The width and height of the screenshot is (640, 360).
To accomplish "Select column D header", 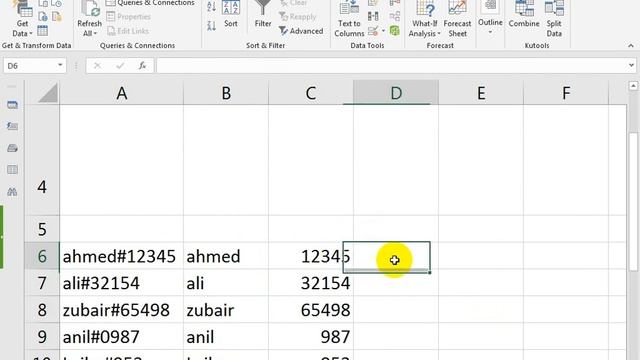I will tap(396, 93).
